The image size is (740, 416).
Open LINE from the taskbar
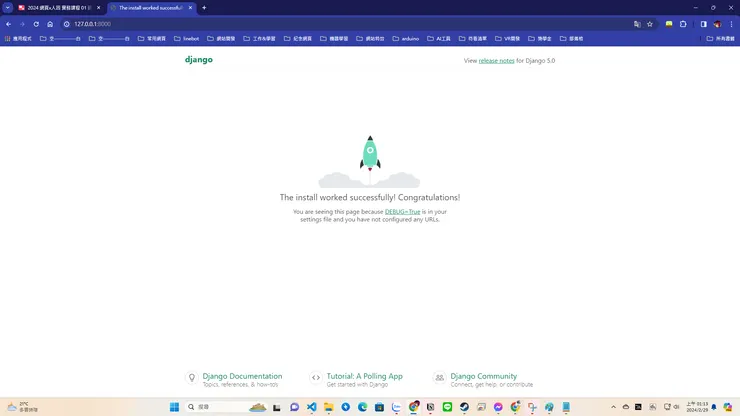(x=447, y=407)
